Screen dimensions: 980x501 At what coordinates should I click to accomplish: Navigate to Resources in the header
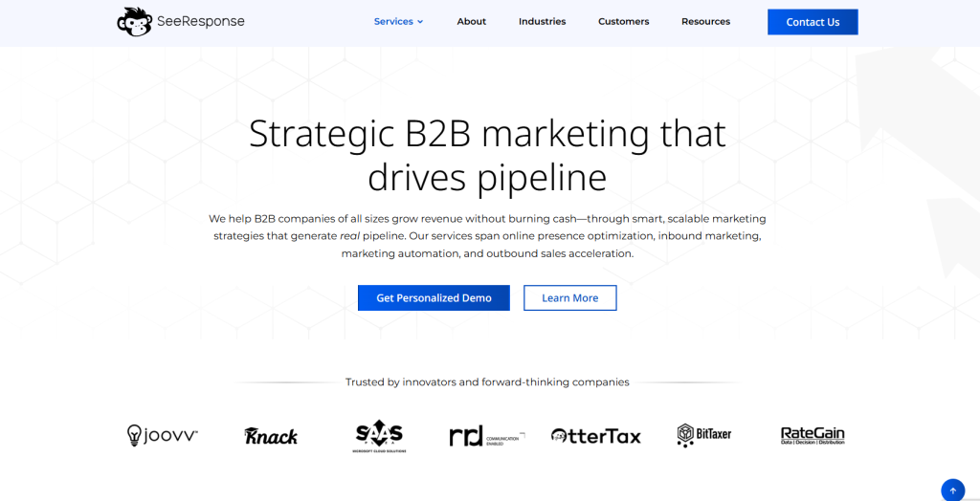[705, 21]
